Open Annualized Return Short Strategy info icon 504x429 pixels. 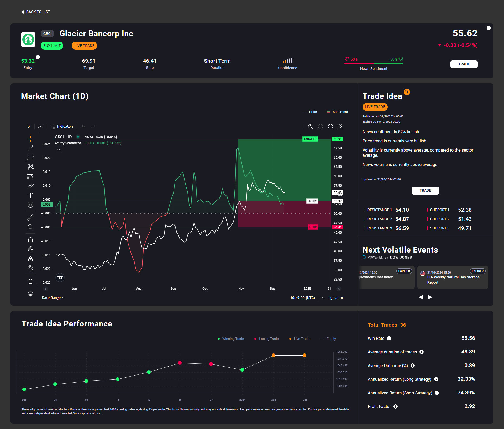[437, 393]
